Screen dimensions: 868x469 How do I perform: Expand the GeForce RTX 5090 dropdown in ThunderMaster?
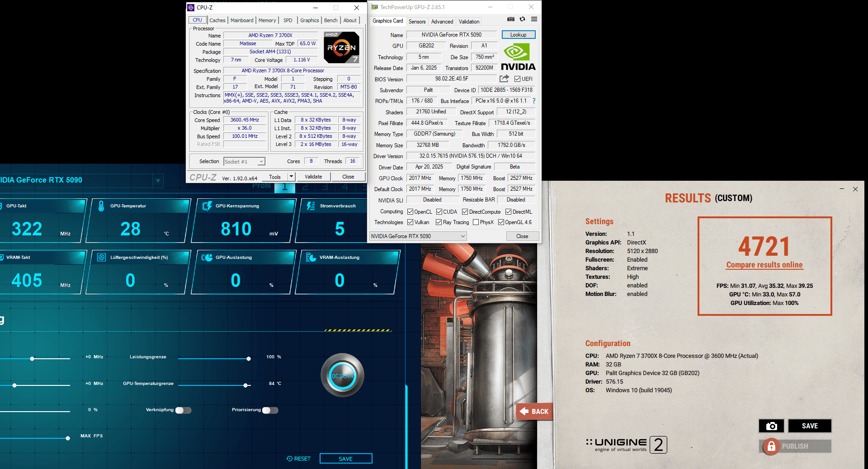pyautogui.click(x=158, y=181)
